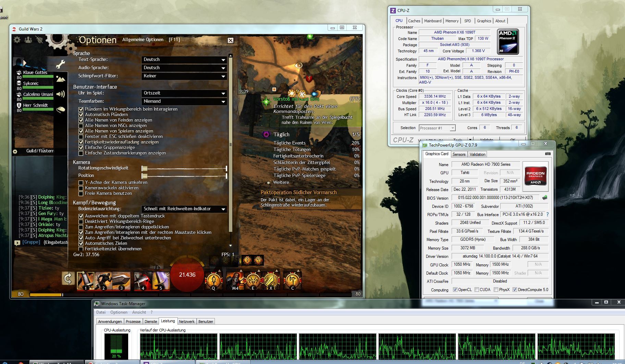Screen dimensions: 625x364
Task: Open the Bodenzielausrichtung dropdown
Action: 184,209
